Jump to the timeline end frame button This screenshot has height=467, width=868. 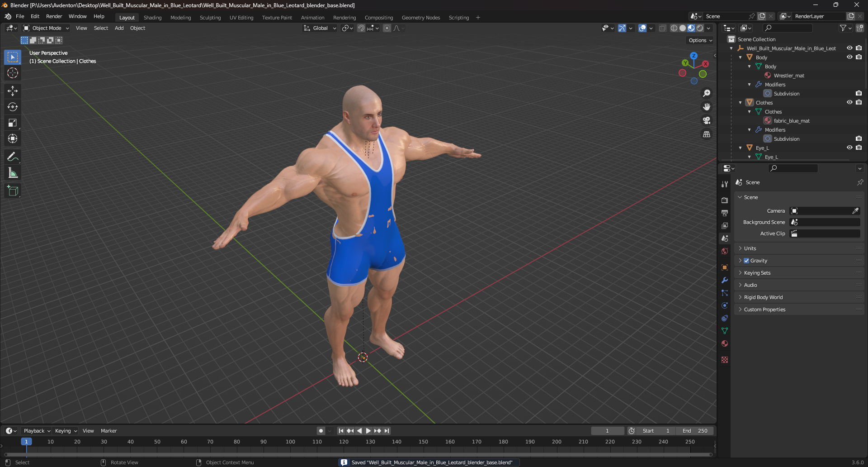coord(387,431)
